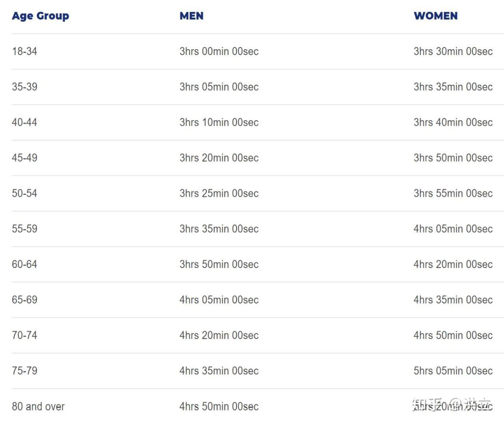
Task: Select the 80 and over row label
Action: click(38, 406)
